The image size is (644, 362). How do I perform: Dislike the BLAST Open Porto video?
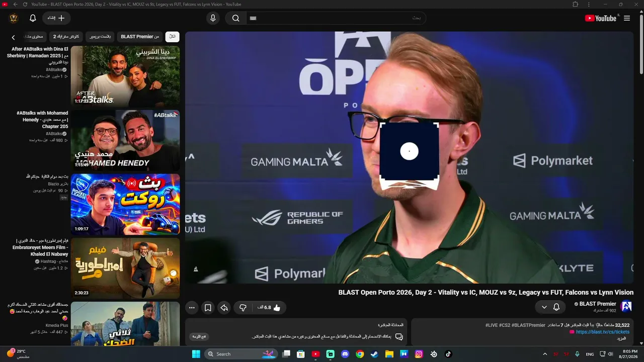[x=243, y=308]
